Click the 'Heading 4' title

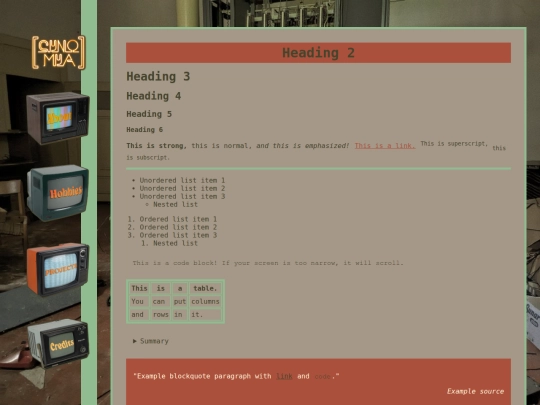[x=154, y=96]
